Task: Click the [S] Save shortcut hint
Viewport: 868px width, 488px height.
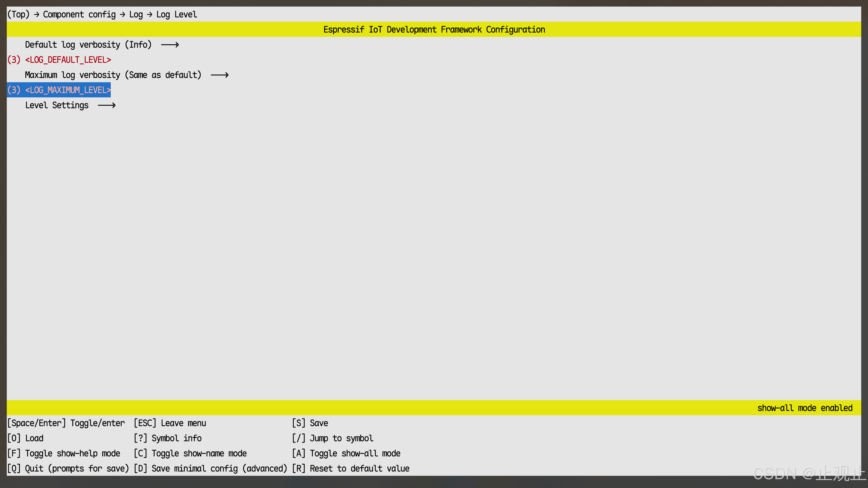Action: (x=310, y=423)
